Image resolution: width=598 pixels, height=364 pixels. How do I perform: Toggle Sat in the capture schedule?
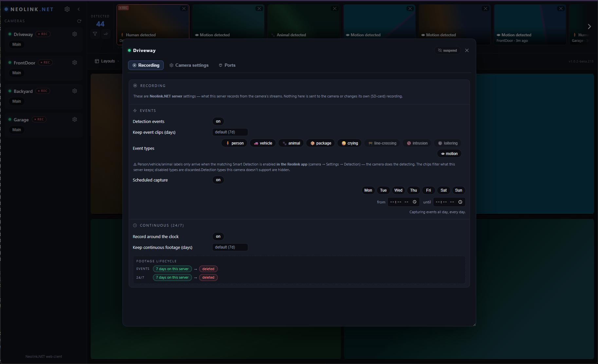coord(443,190)
